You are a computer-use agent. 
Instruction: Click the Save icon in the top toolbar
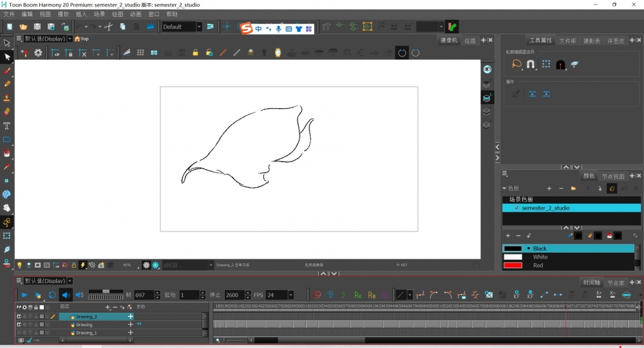coord(37,27)
